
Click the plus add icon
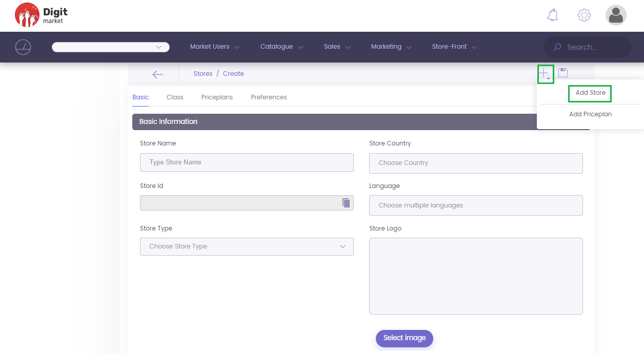pyautogui.click(x=545, y=74)
